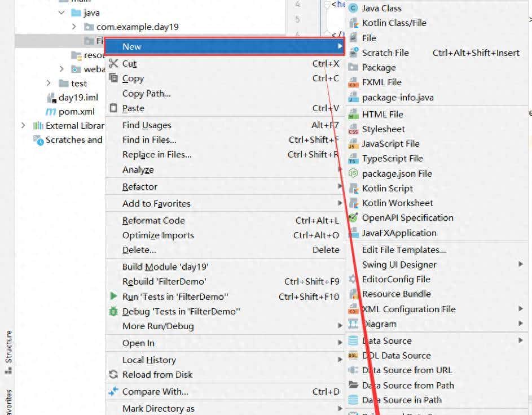Click the Data Source from URL icon
Viewport: 532px width, 415px height.
point(353,370)
